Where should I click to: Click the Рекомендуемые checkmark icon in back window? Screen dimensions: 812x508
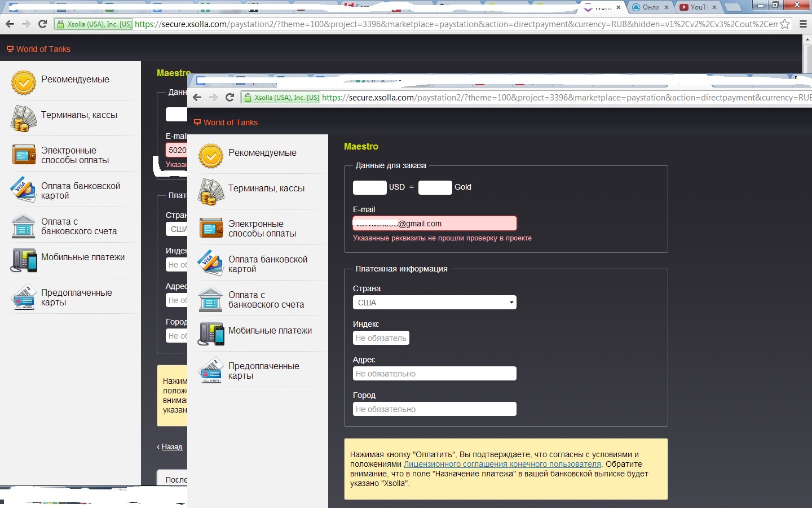[x=24, y=83]
